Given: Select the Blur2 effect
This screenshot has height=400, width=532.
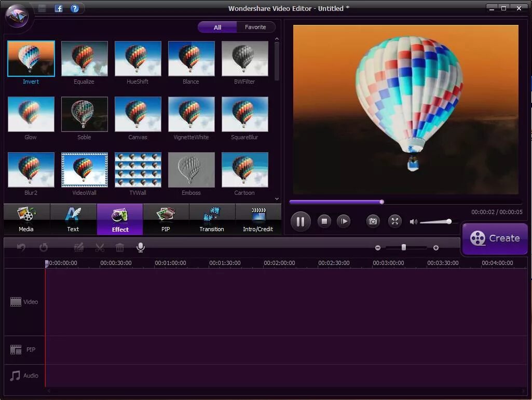Looking at the screenshot, I should 31,170.
